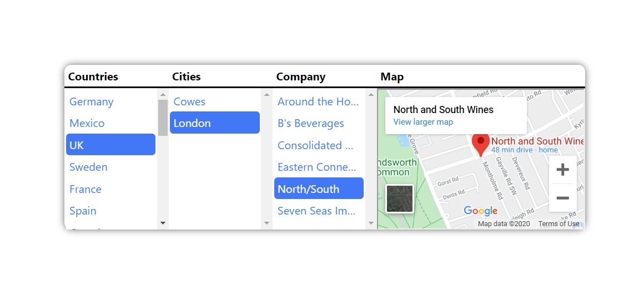Select Sweden country entry

coord(88,167)
